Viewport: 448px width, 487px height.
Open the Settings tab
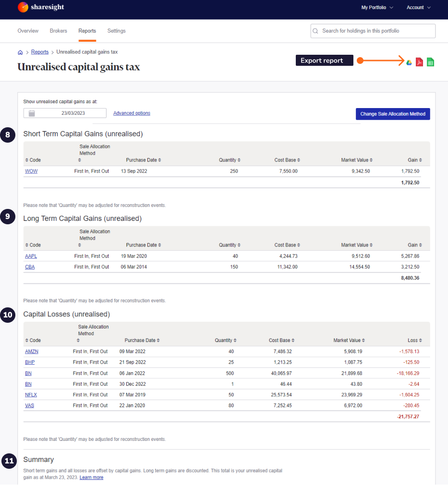(116, 31)
